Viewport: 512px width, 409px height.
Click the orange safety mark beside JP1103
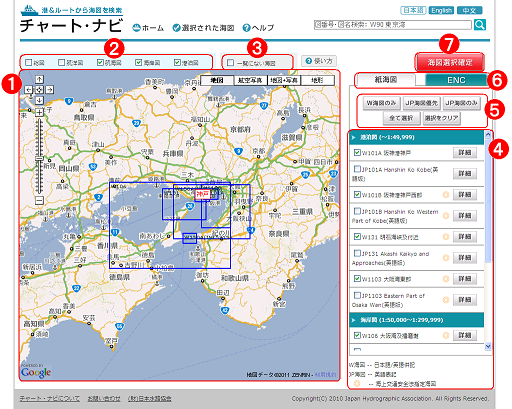[x=446, y=300]
